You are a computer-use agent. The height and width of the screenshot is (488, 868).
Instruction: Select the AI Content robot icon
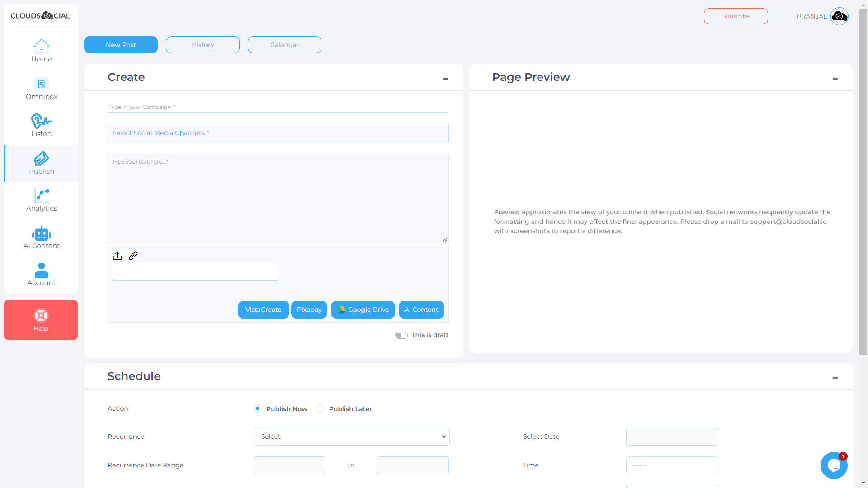[41, 234]
